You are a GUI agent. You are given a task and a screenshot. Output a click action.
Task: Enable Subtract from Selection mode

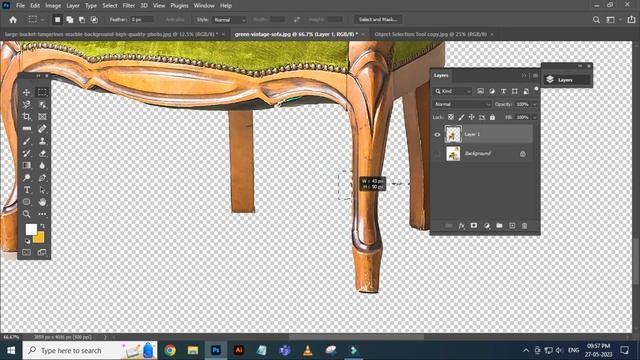[x=82, y=20]
